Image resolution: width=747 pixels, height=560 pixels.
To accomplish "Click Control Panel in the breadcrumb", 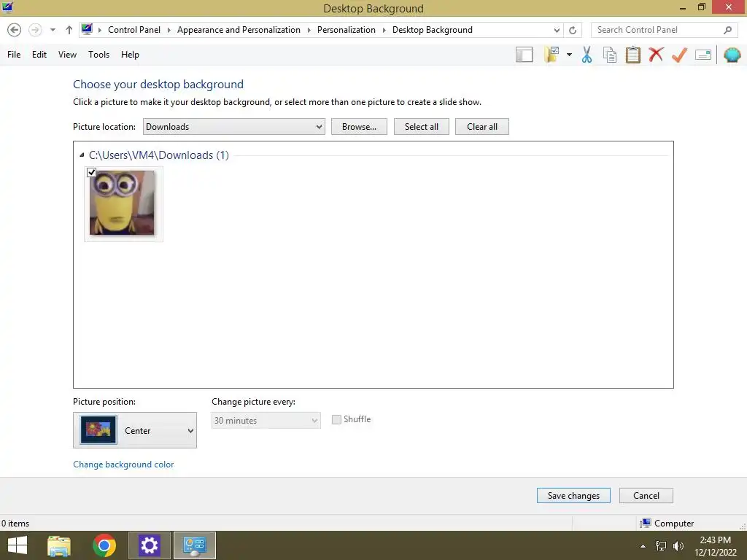I will point(134,30).
